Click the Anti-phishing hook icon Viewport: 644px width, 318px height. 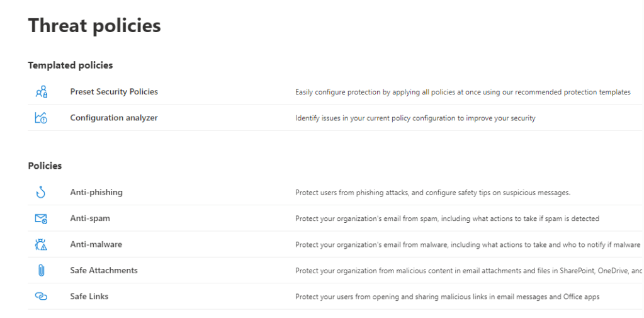tap(42, 192)
